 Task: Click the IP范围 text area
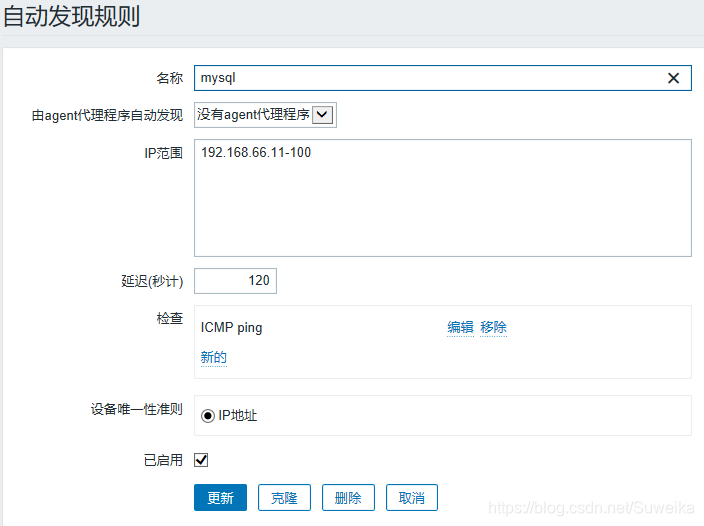443,198
